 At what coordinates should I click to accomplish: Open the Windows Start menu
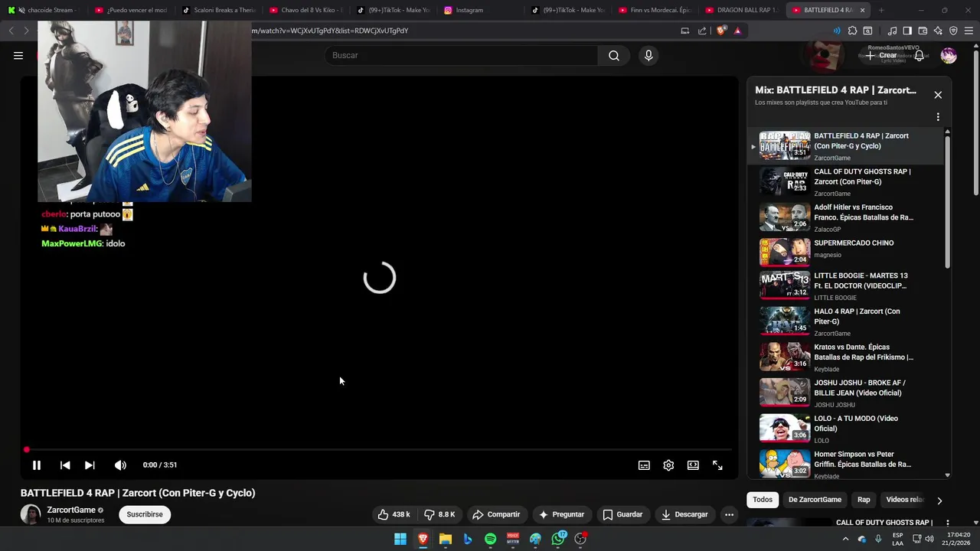coord(400,539)
